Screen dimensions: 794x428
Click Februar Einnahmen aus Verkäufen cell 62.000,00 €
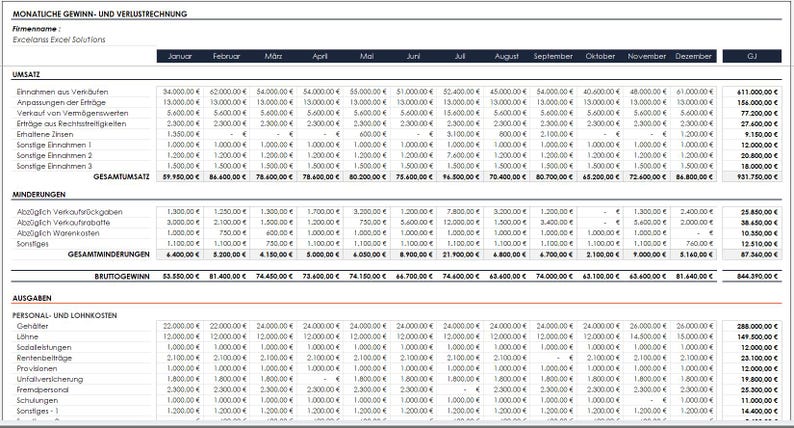227,92
